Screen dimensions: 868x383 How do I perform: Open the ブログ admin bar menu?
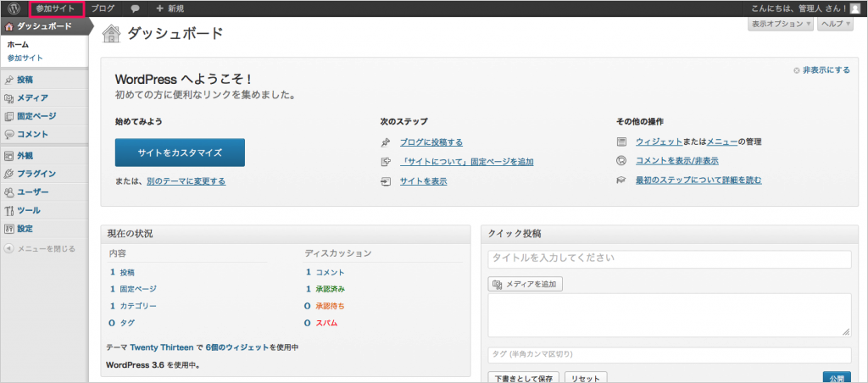click(103, 8)
